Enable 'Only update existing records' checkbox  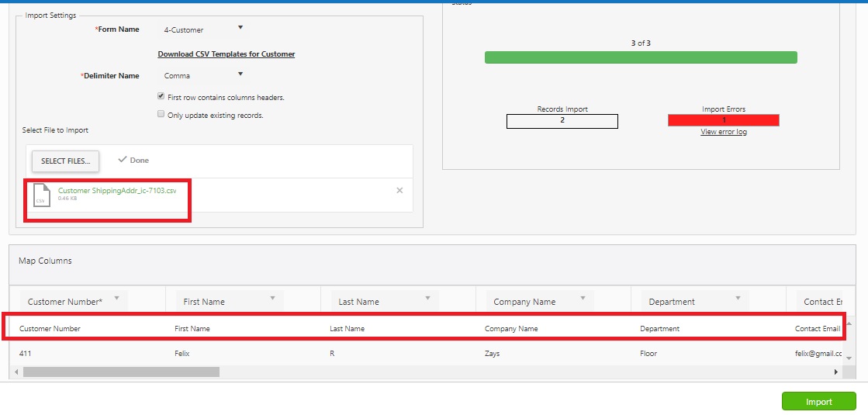[x=161, y=115]
